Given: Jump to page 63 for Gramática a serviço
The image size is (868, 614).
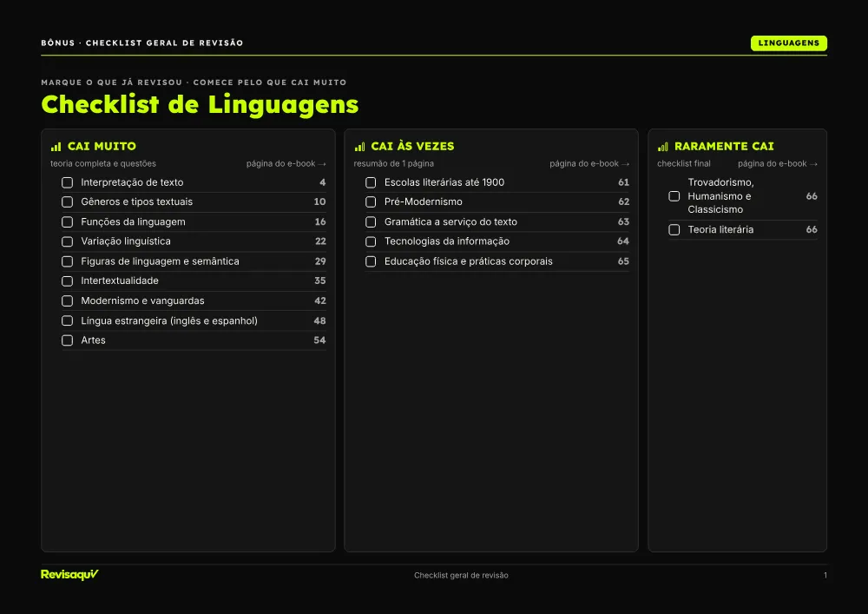Looking at the screenshot, I should coord(624,222).
